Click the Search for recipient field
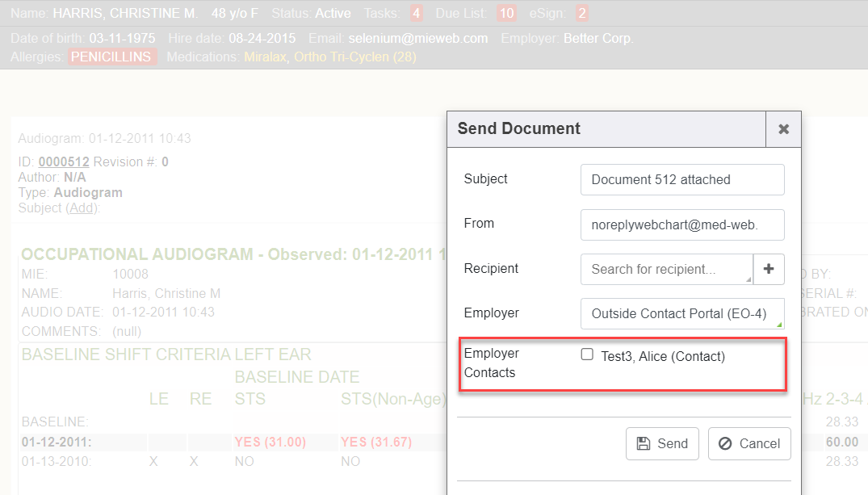The width and height of the screenshot is (868, 495). (665, 269)
